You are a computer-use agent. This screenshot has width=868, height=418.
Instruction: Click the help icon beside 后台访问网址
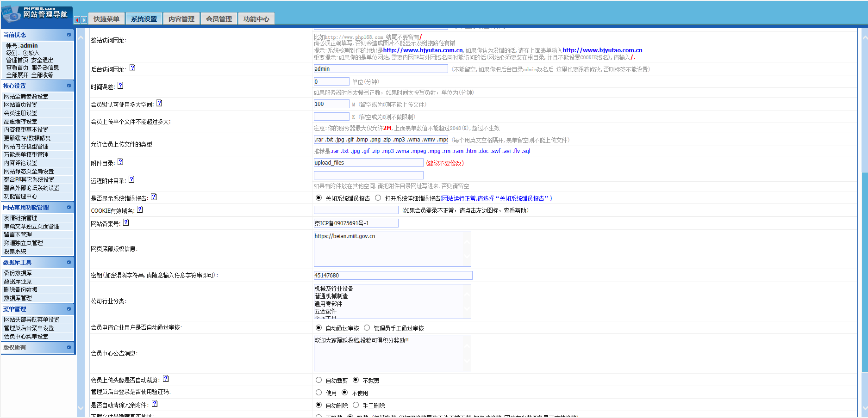click(132, 68)
